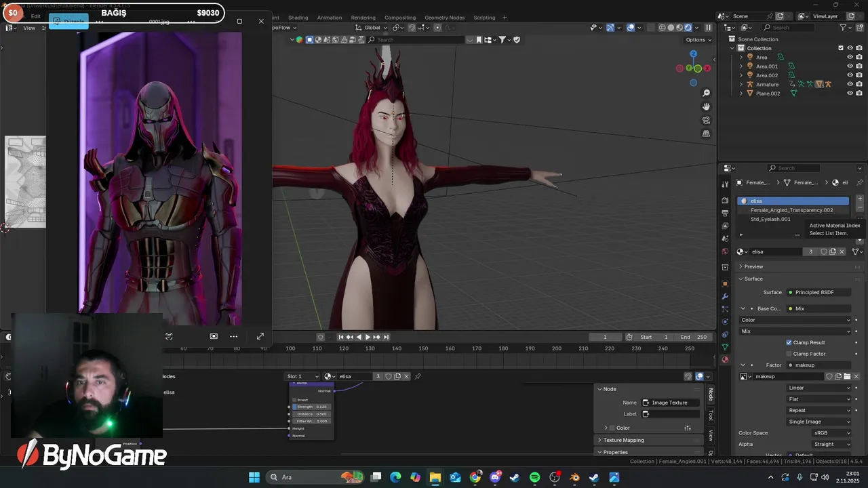Switch to the Compositing workspace

point(400,18)
